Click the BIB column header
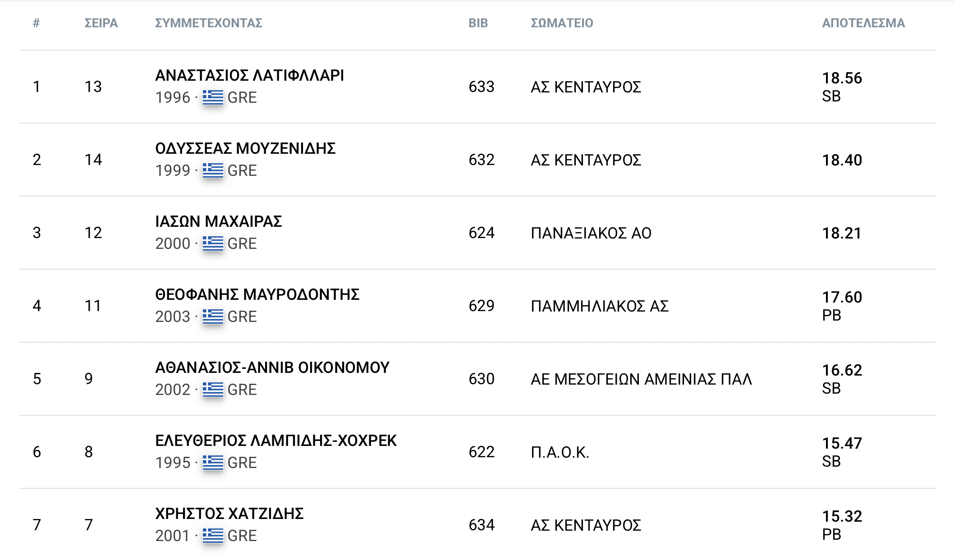Image resolution: width=954 pixels, height=560 pixels. [x=478, y=23]
